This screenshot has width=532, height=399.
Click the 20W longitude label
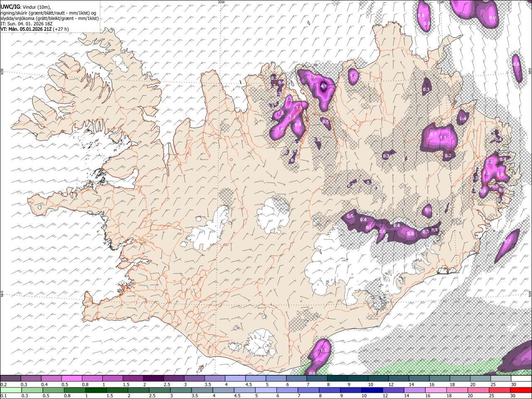coord(221,2)
